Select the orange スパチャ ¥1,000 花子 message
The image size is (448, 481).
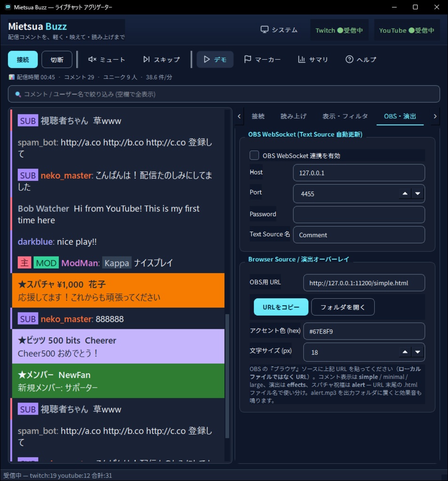tap(118, 290)
